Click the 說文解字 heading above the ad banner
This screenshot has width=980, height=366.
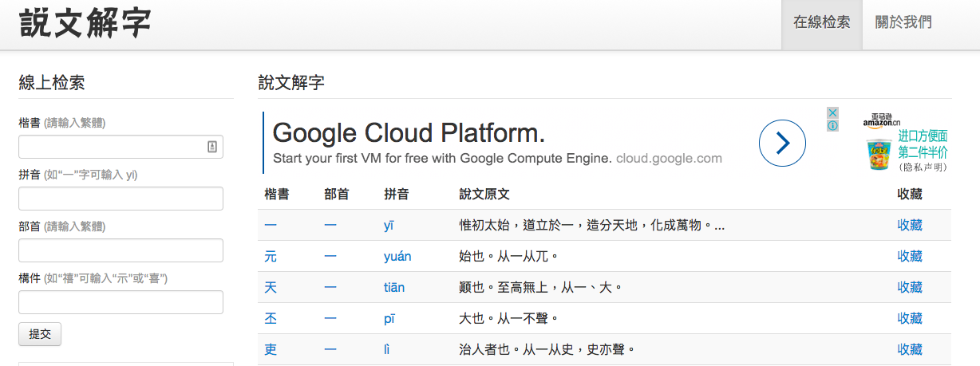(291, 82)
